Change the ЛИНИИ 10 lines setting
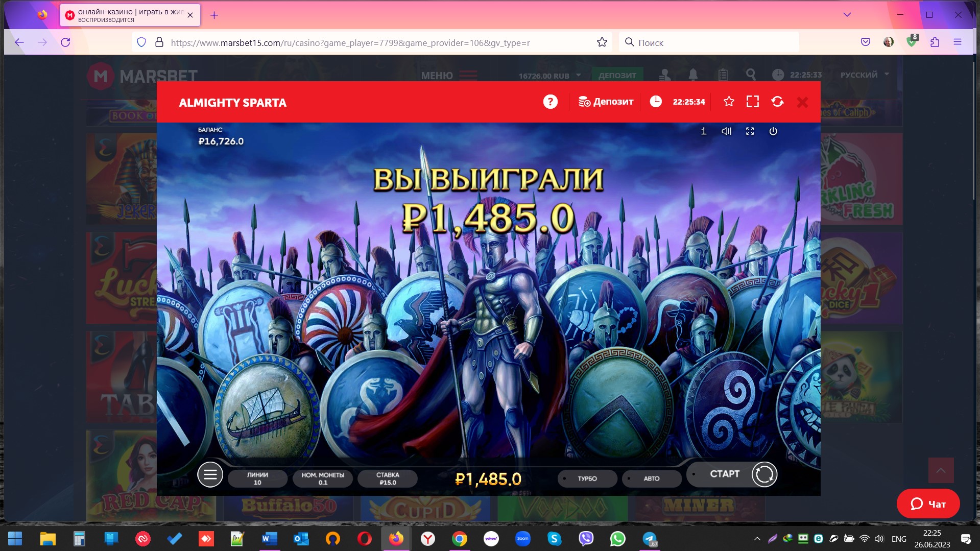The height and width of the screenshot is (551, 980). point(257,478)
